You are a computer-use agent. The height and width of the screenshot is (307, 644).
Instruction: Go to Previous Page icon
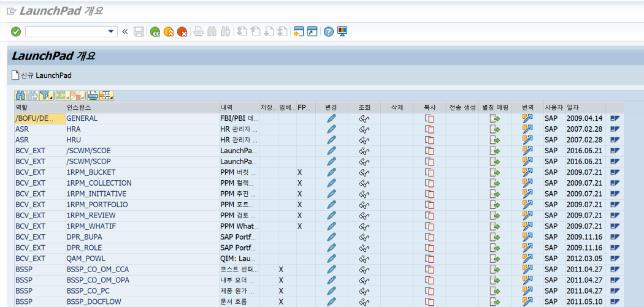point(256,32)
